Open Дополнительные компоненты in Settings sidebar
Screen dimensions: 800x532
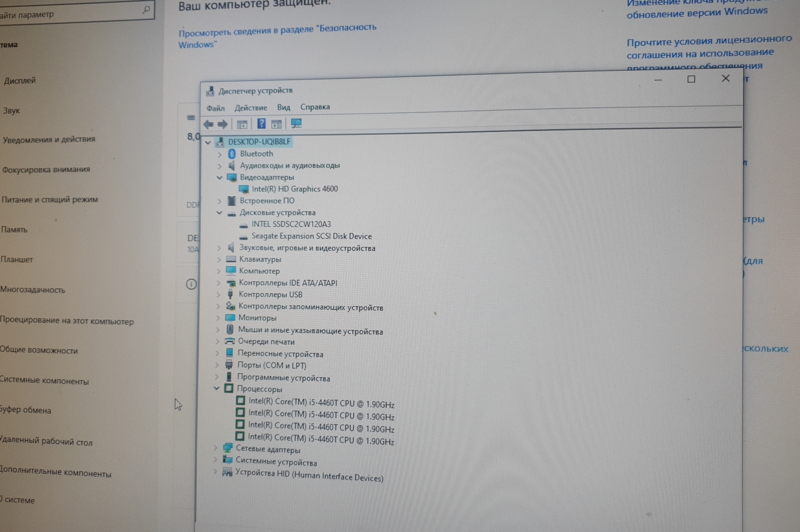point(56,472)
